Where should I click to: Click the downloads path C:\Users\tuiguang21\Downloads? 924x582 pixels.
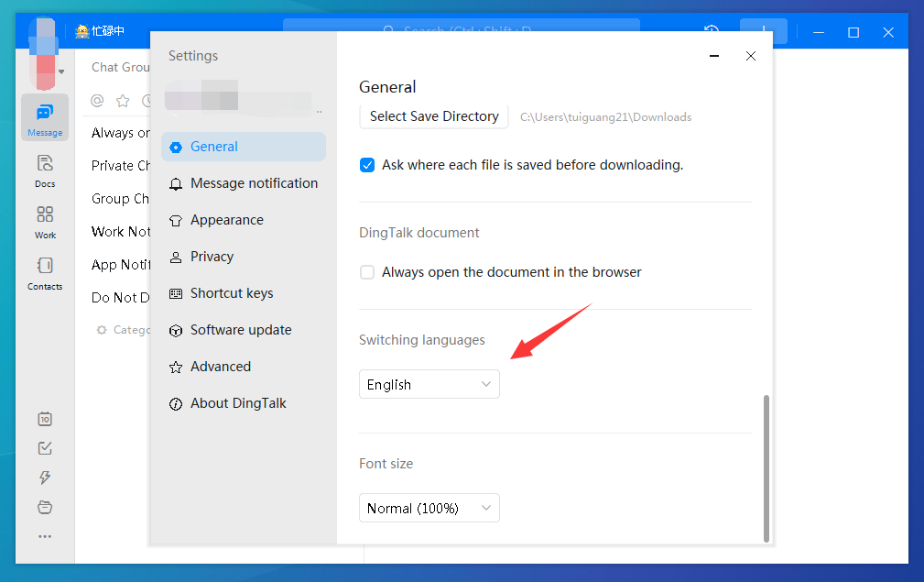606,117
